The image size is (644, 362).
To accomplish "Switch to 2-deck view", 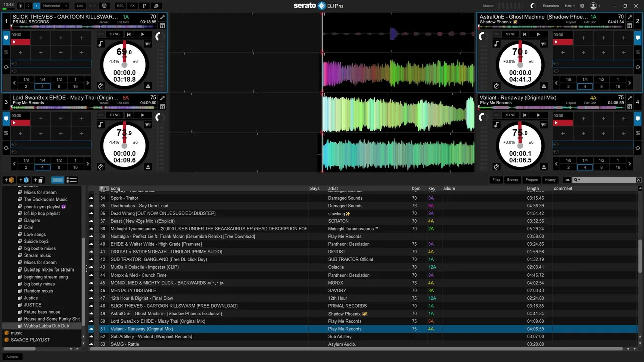I will tap(29, 6).
